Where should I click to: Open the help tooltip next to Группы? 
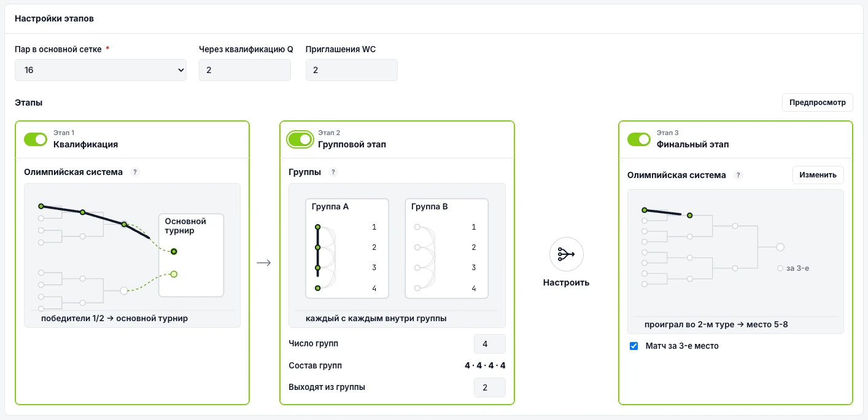click(x=333, y=172)
